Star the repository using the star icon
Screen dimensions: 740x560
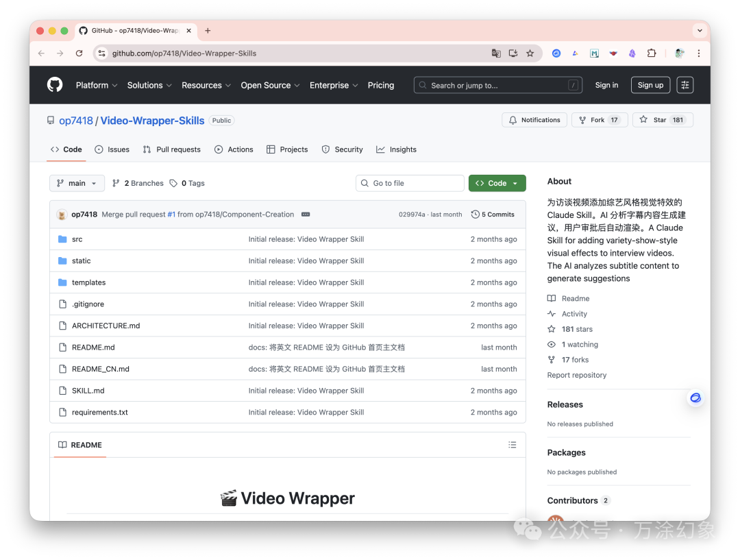click(x=643, y=119)
